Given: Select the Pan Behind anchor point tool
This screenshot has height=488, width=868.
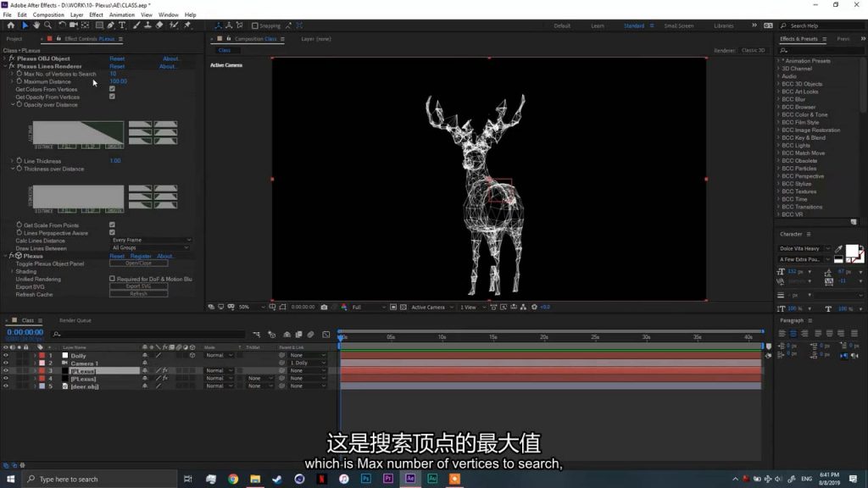Looking at the screenshot, I should 86,25.
